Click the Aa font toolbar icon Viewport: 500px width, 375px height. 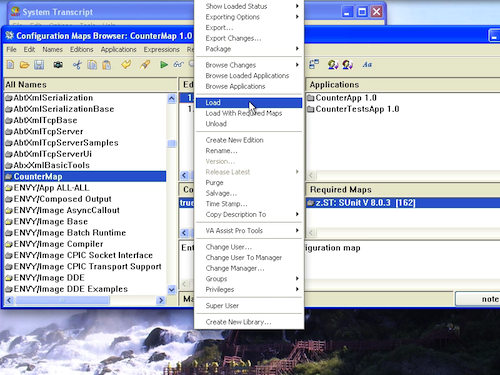click(367, 65)
